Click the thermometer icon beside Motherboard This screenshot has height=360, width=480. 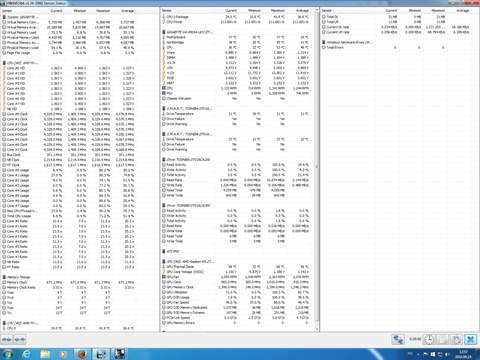tap(164, 37)
